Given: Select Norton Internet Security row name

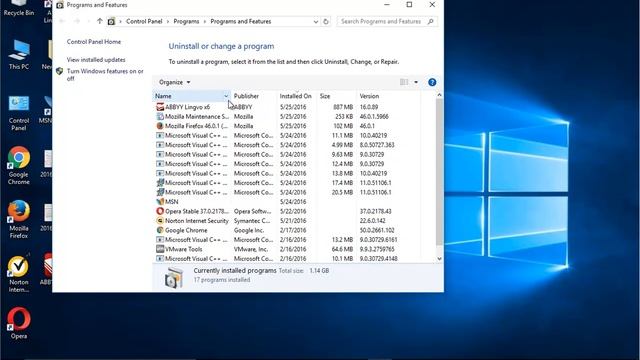Looking at the screenshot, I should click(x=197, y=220).
